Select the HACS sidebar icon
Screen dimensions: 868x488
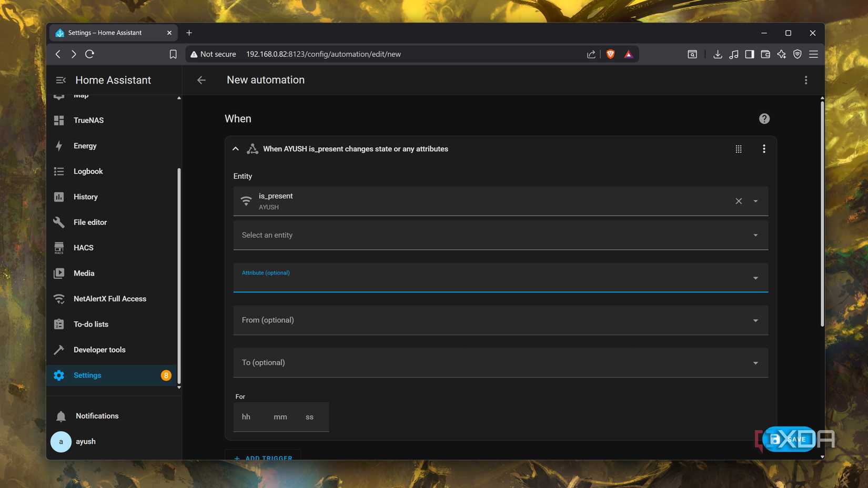click(59, 247)
